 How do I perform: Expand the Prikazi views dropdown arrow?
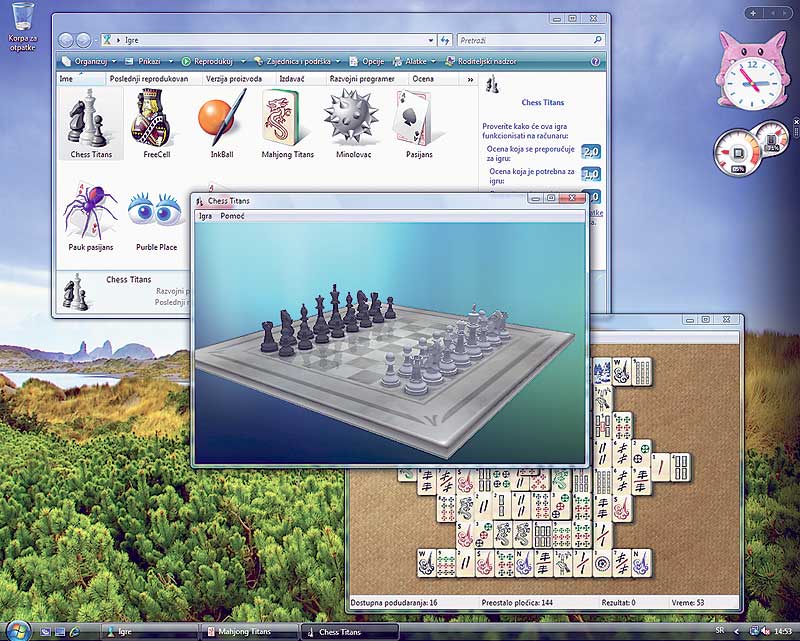point(170,62)
